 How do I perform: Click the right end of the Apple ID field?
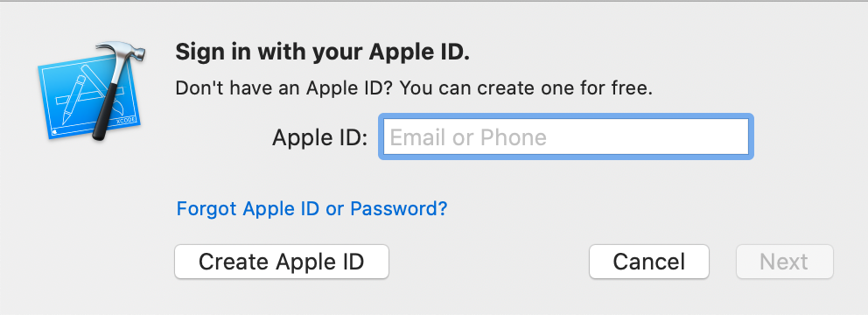click(731, 136)
